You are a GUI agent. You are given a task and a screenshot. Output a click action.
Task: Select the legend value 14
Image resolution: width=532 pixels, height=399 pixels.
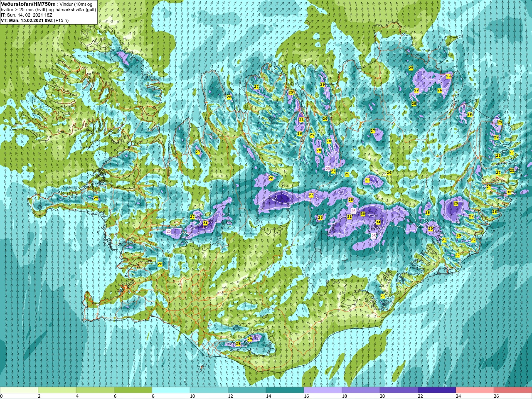pyautogui.click(x=268, y=396)
